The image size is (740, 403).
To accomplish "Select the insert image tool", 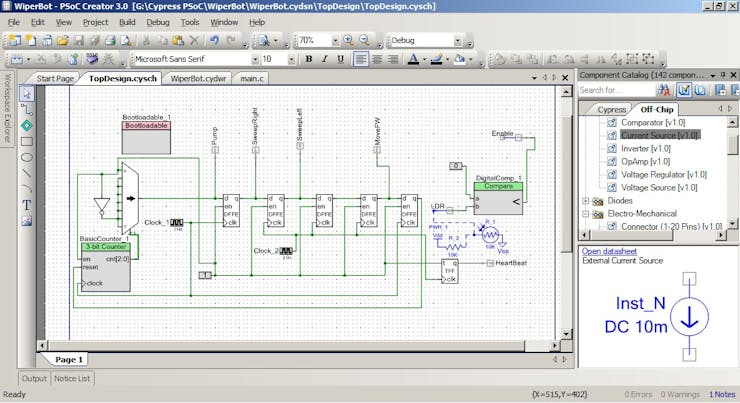I will point(27,220).
